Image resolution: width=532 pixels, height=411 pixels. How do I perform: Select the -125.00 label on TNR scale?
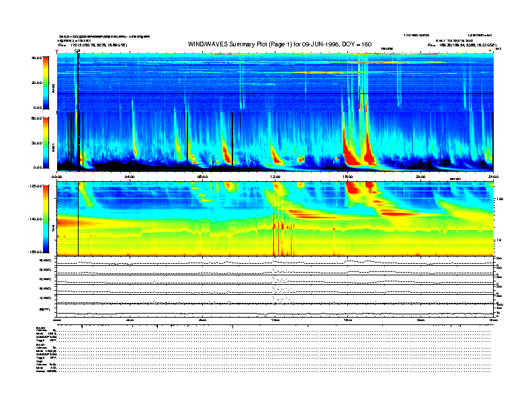click(35, 186)
